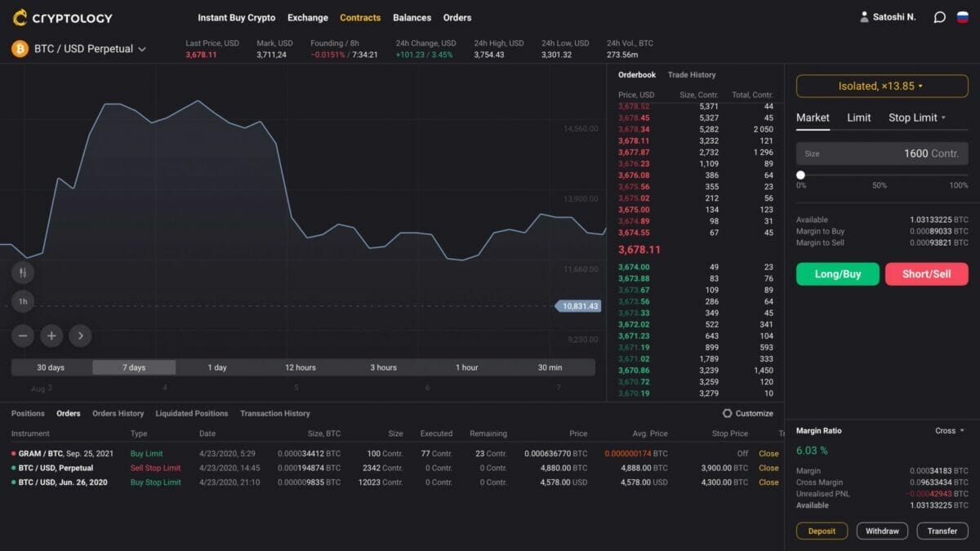Click the order size percentage slider handle

800,175
